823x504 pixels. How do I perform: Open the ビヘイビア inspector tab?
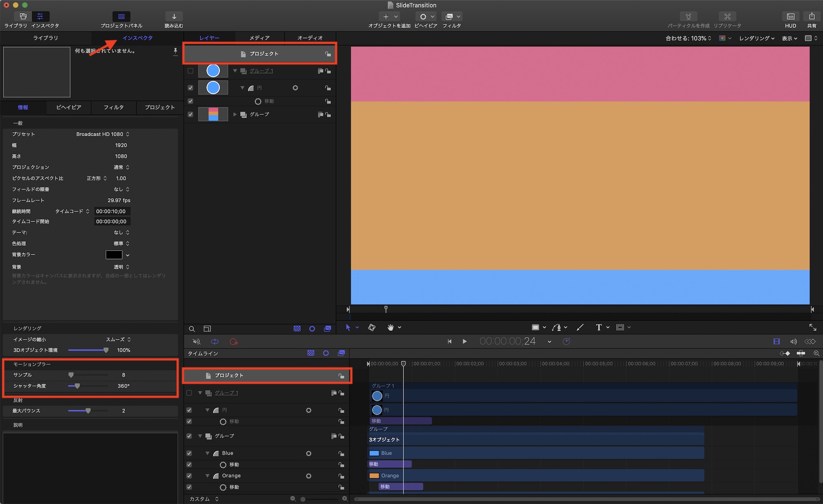68,107
